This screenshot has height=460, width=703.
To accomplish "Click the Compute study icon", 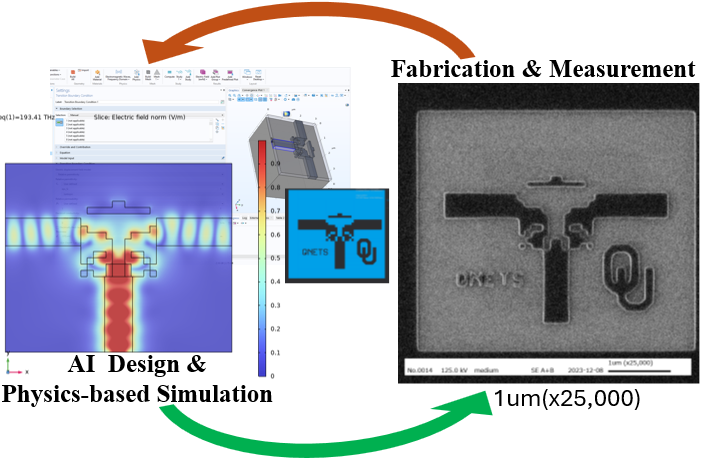I will [169, 74].
